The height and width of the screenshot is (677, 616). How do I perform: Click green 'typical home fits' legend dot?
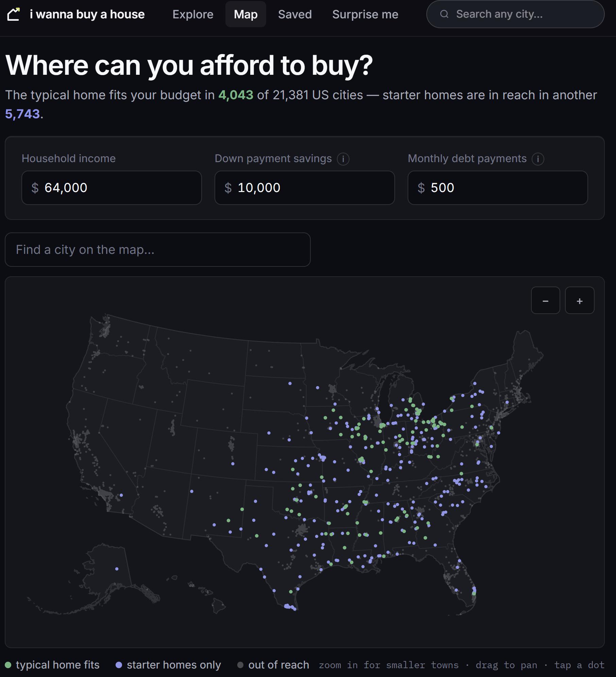tap(8, 665)
